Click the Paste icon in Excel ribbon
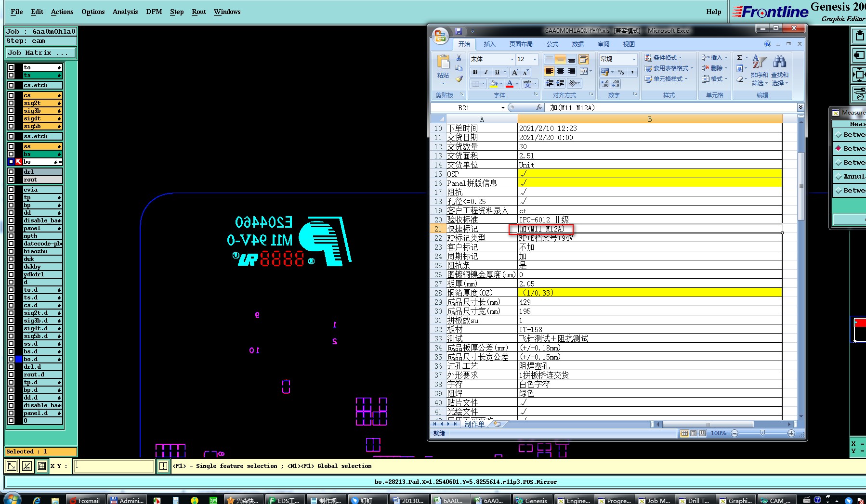 (x=443, y=62)
